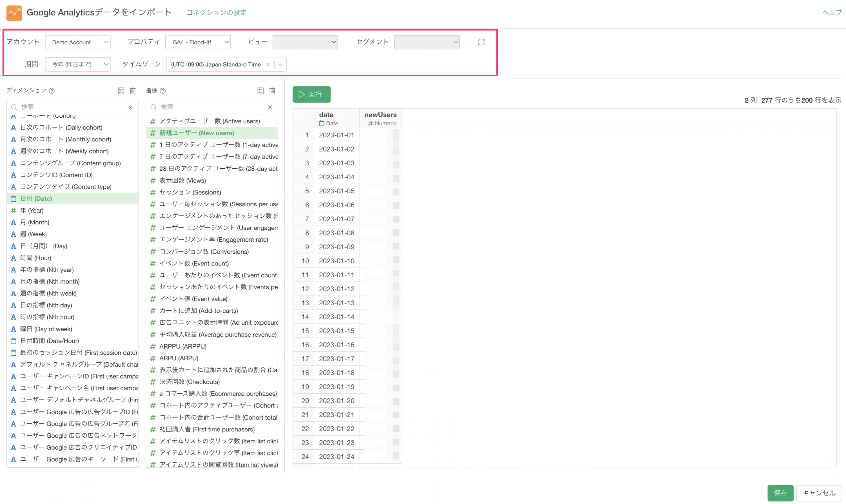The height and width of the screenshot is (504, 846).
Task: Expand the タイムゾーン dropdown arrow
Action: click(x=280, y=64)
